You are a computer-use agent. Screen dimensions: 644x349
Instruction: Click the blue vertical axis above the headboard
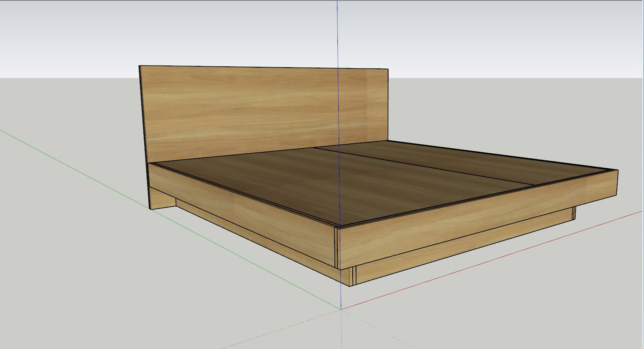[x=337, y=33]
